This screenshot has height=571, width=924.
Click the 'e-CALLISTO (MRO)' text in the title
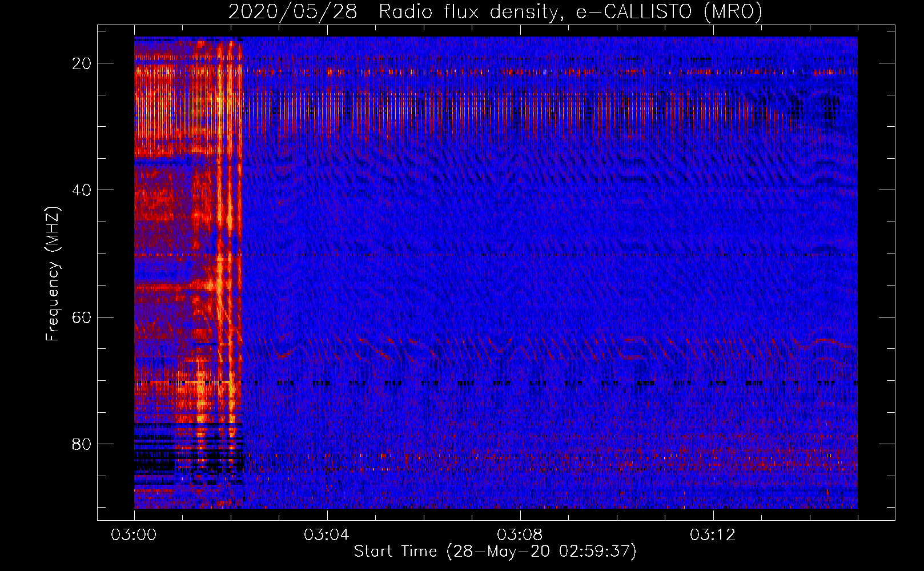coord(669,12)
